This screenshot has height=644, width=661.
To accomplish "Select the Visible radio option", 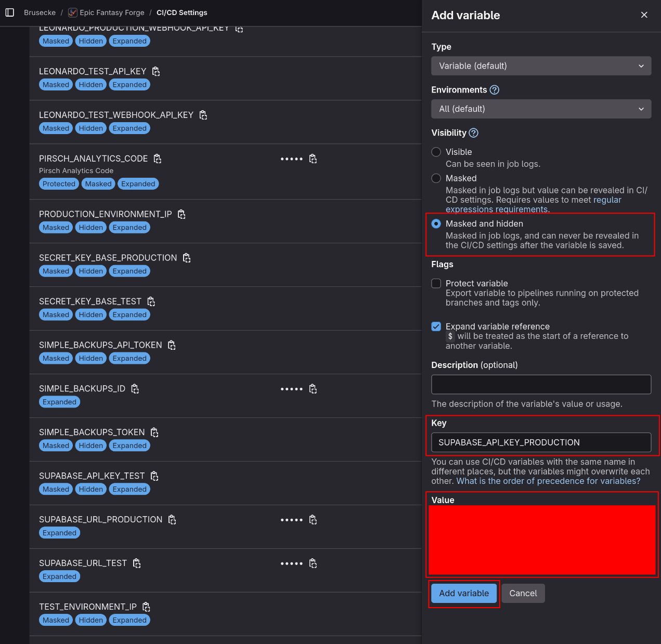I will [x=436, y=152].
